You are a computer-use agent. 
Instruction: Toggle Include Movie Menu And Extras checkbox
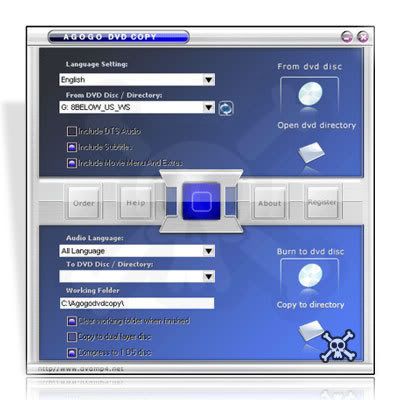[x=72, y=163]
